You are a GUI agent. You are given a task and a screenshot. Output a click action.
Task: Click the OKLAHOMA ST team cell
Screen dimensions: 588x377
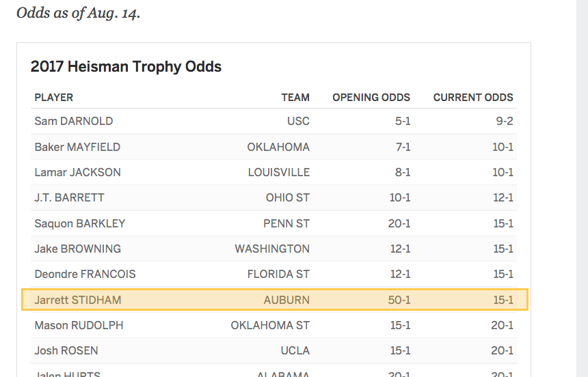270,325
